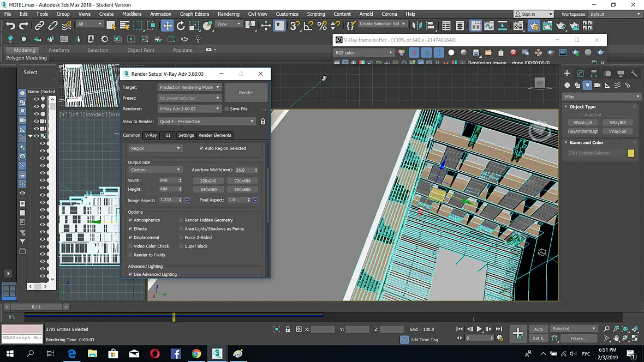Click the Zoom Extents All icon
This screenshot has height=362, width=644.
[625, 329]
